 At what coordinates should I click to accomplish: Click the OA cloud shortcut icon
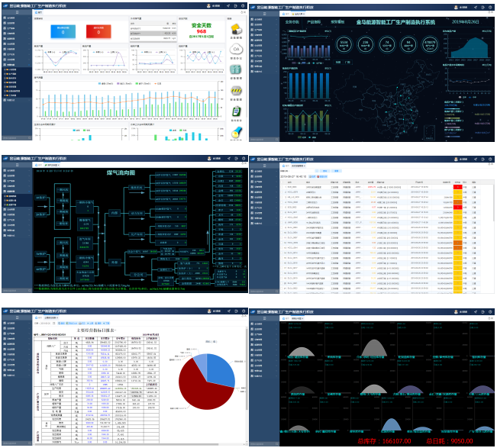click(237, 50)
